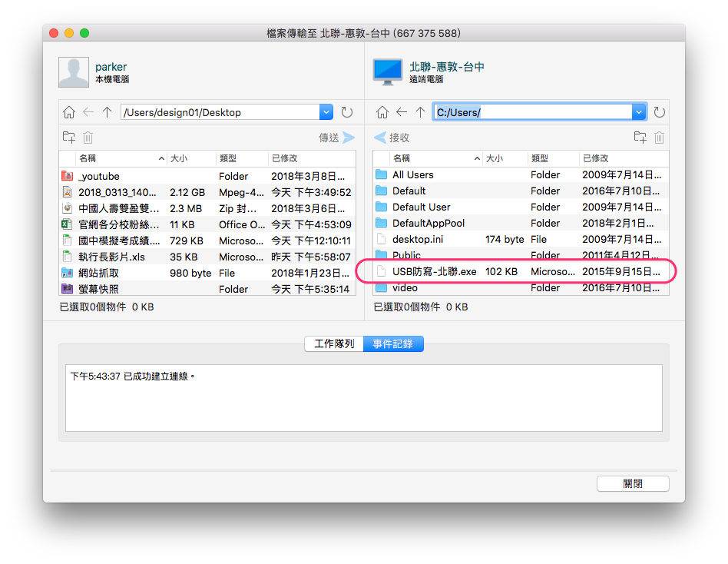Switch to the 工作隊列 tab
Image resolution: width=728 pixels, height=564 pixels.
(x=334, y=343)
